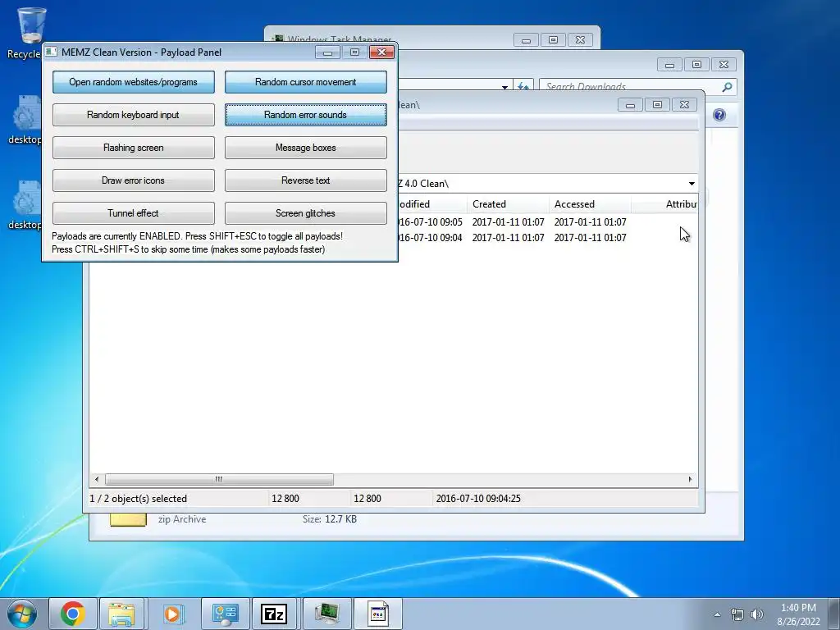Open the Windows Start menu

coord(22,614)
